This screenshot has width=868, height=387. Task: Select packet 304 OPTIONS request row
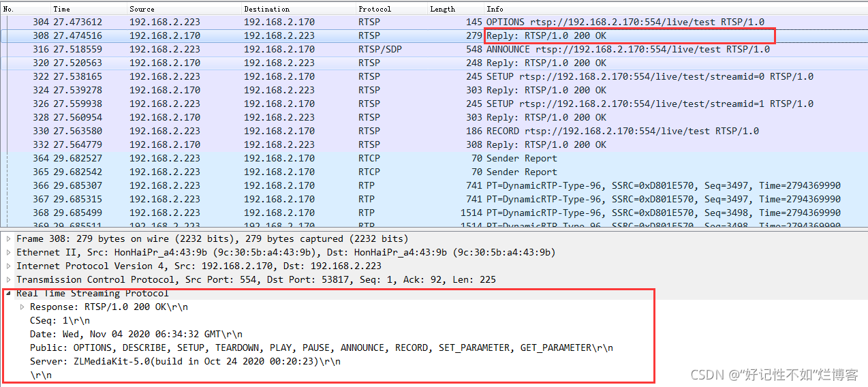coord(434,22)
